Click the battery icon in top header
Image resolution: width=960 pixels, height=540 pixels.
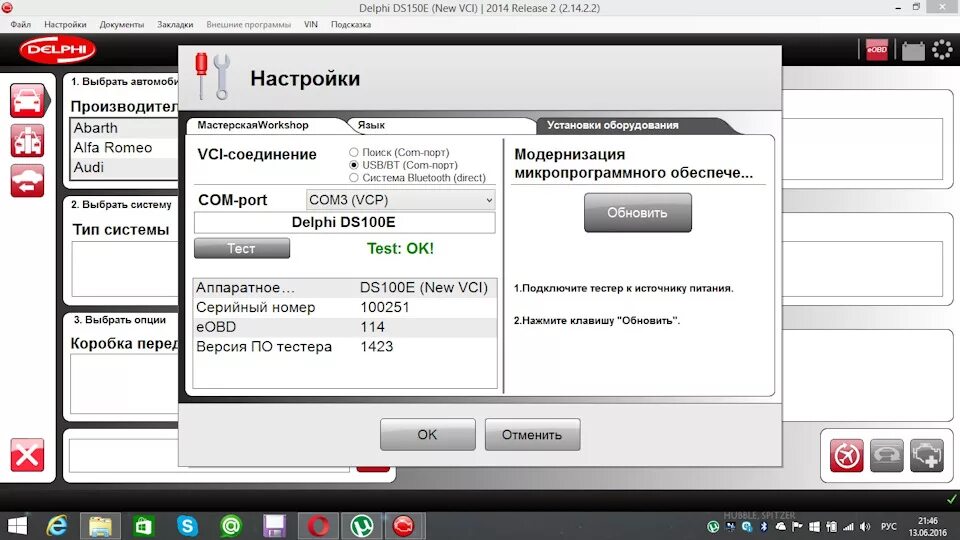point(913,50)
